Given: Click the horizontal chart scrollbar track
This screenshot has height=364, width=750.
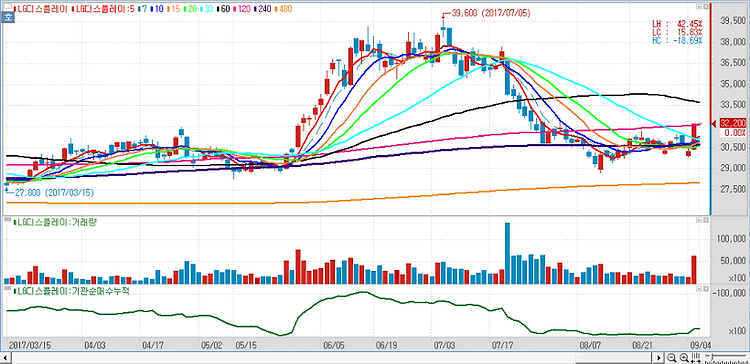Looking at the screenshot, I should tap(332, 358).
